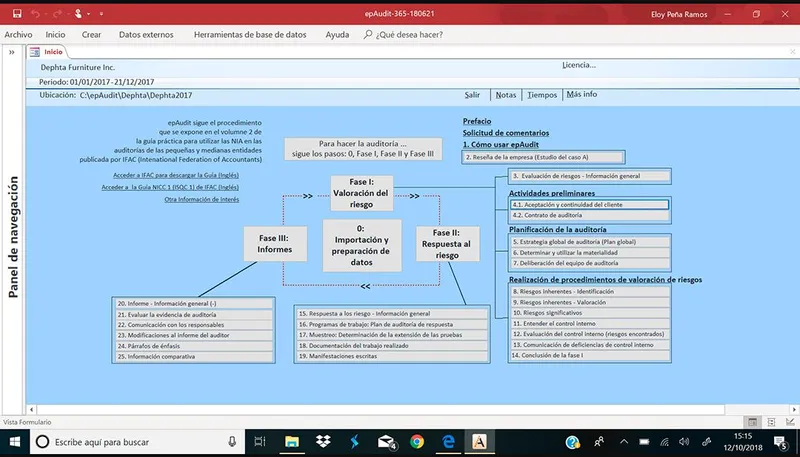This screenshot has width=800, height=457.
Task: Click the Más info button
Action: (582, 94)
